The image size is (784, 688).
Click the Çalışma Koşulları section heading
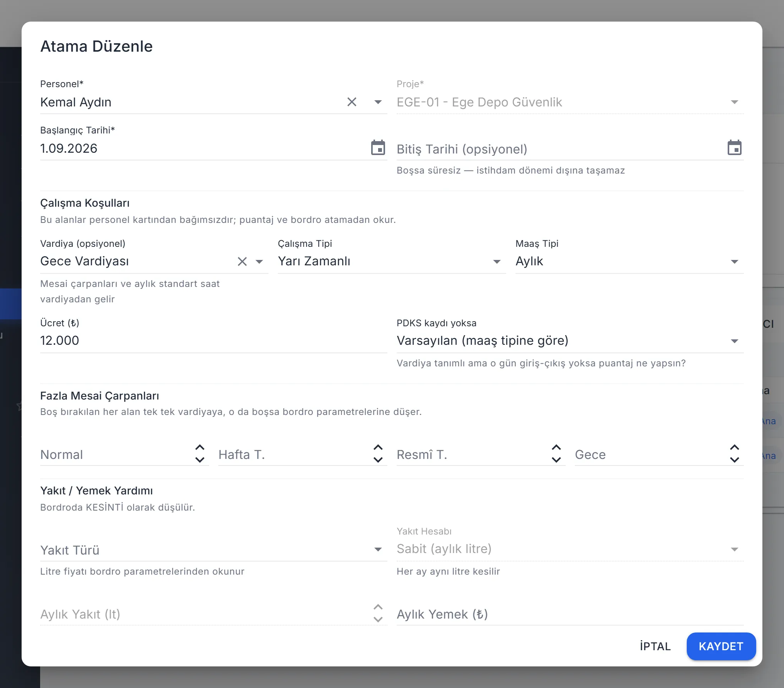click(x=85, y=203)
